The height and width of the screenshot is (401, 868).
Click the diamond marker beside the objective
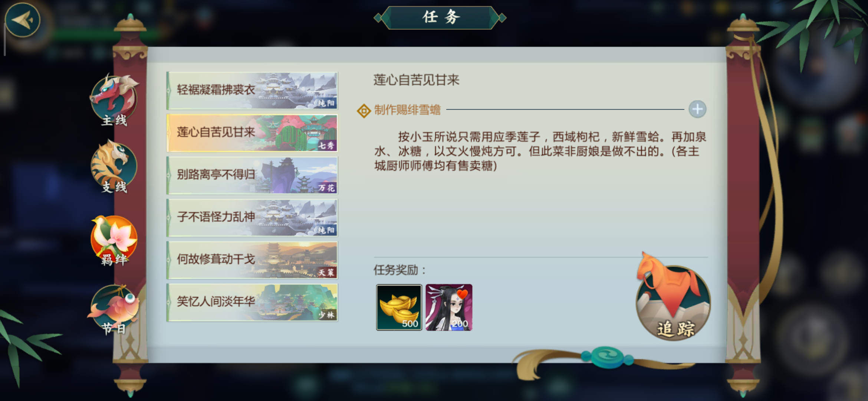pos(364,111)
